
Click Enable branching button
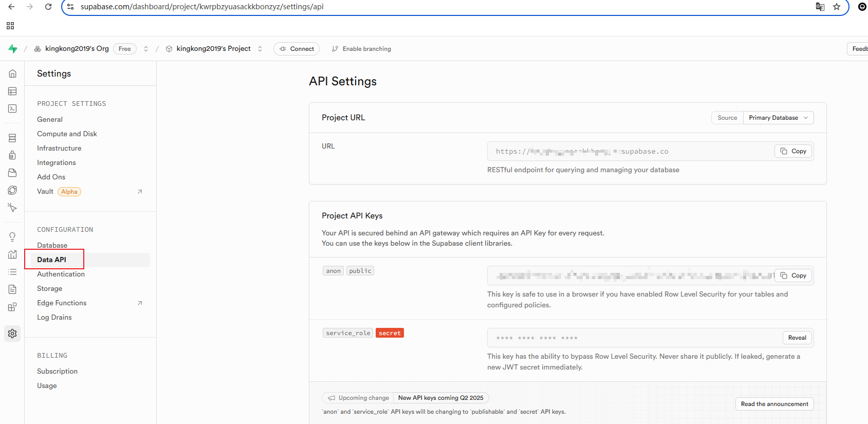(x=361, y=49)
